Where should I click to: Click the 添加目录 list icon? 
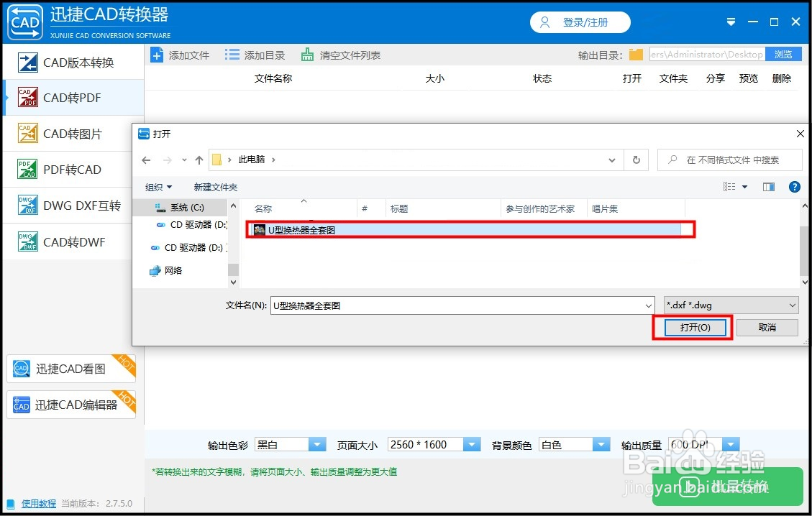(232, 55)
